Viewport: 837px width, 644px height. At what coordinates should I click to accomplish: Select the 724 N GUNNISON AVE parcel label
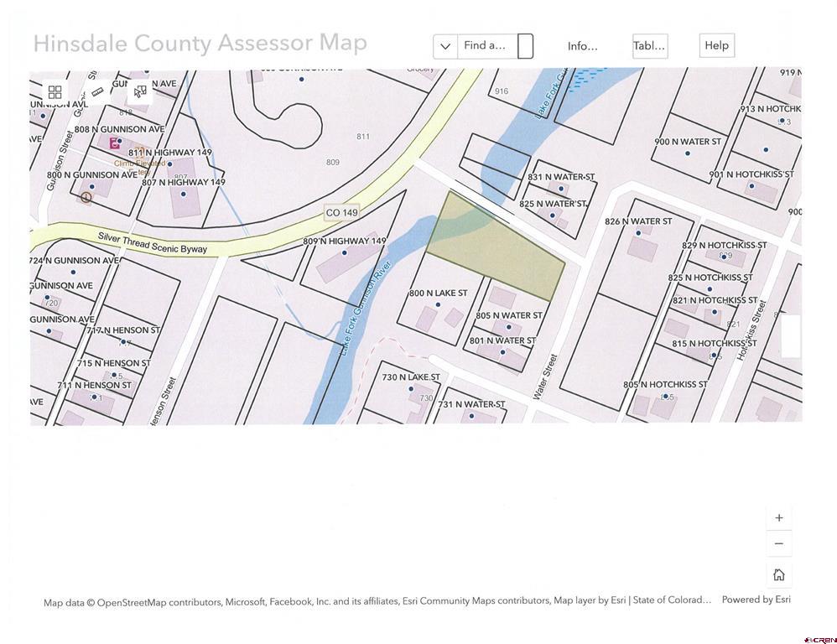(x=74, y=261)
